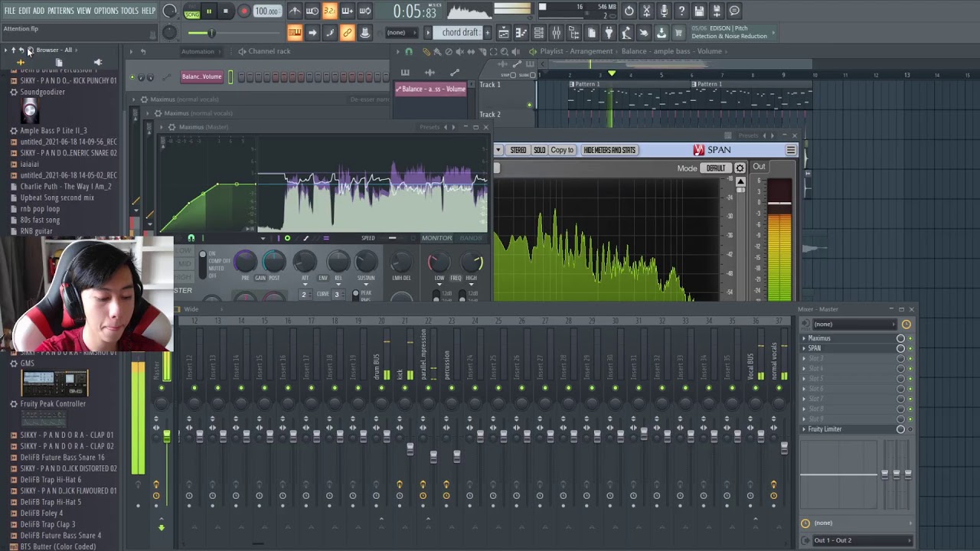
Task: Toggle the 3.2.1 countdown before recording
Action: pyautogui.click(x=329, y=11)
